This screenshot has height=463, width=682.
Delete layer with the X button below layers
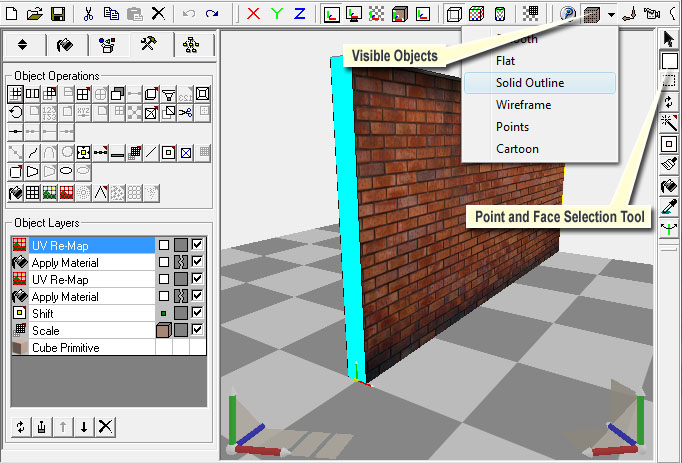(105, 427)
